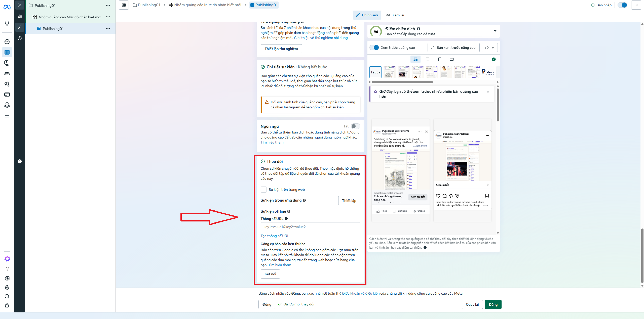Open ads reporting documents icon
The height and width of the screenshot is (319, 644).
click(7, 63)
